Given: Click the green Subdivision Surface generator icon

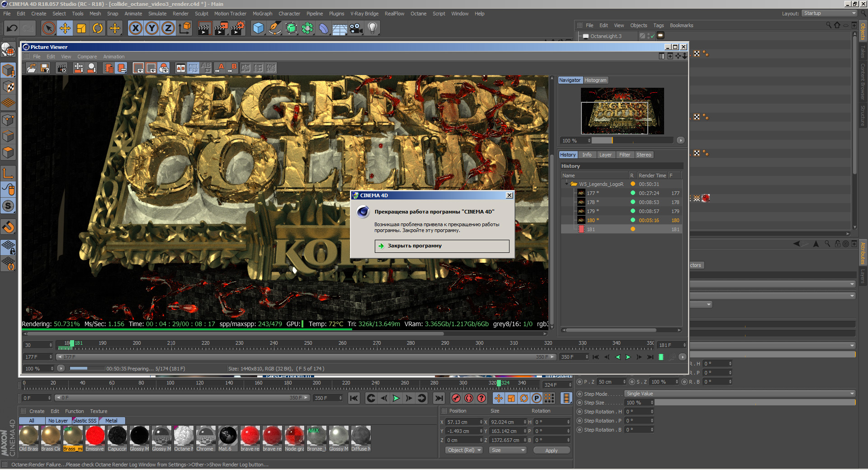Looking at the screenshot, I should pyautogui.click(x=291, y=28).
